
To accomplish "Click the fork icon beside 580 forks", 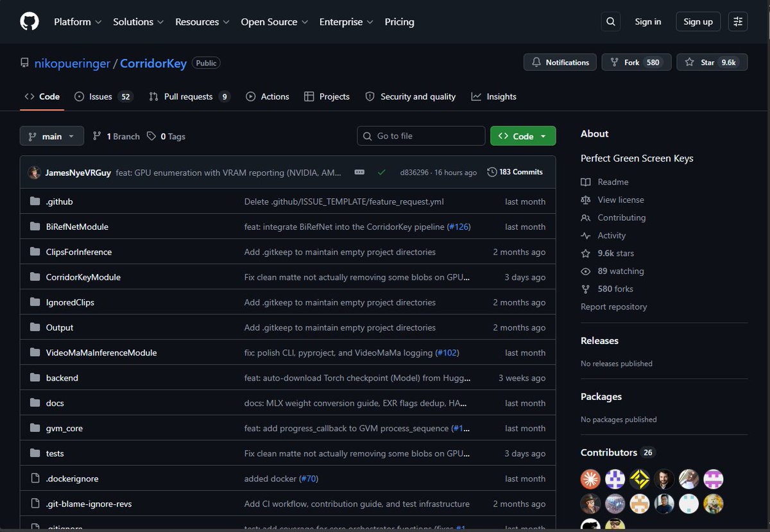I will [x=585, y=289].
